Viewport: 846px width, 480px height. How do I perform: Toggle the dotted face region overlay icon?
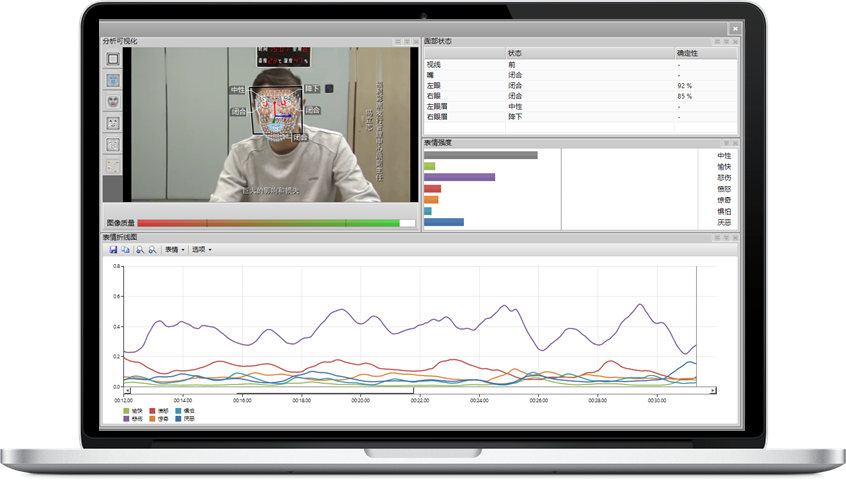(113, 144)
